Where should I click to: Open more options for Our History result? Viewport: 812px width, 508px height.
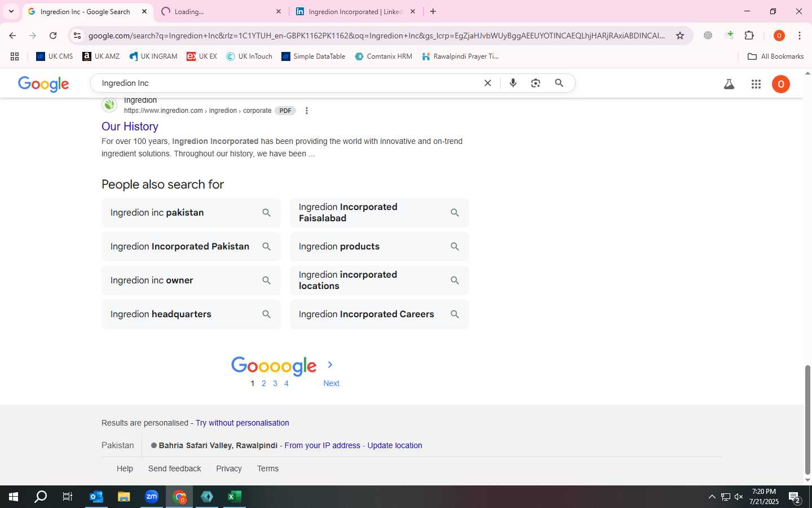307,111
